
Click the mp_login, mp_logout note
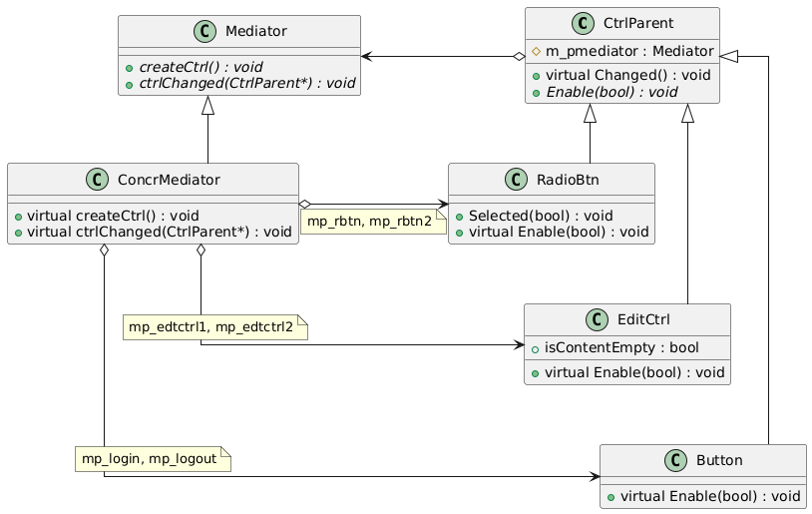152,459
